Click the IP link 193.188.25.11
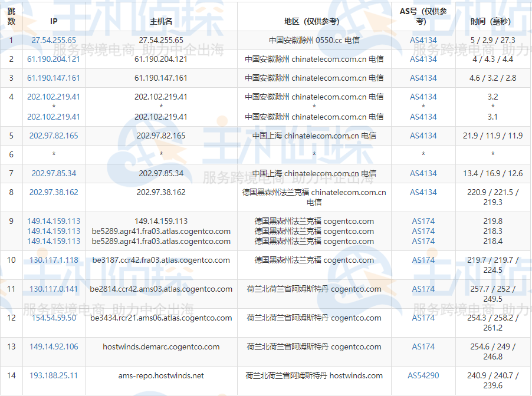532x396 pixels. click(54, 375)
